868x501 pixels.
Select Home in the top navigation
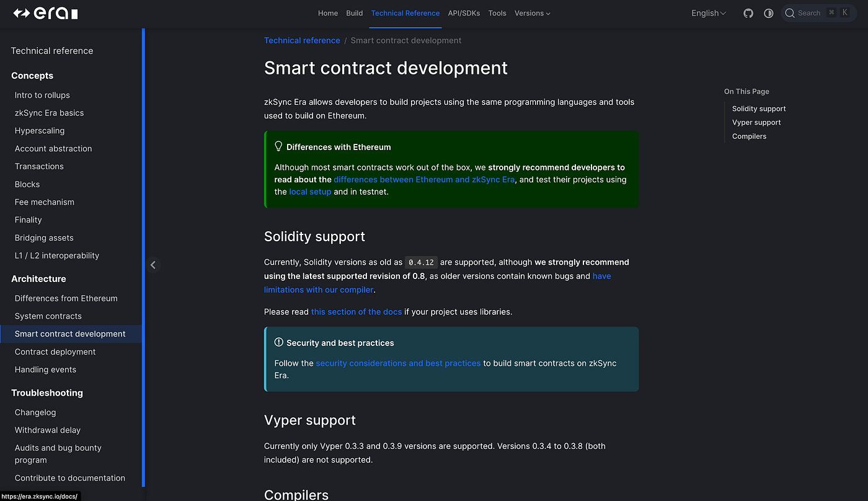point(328,13)
